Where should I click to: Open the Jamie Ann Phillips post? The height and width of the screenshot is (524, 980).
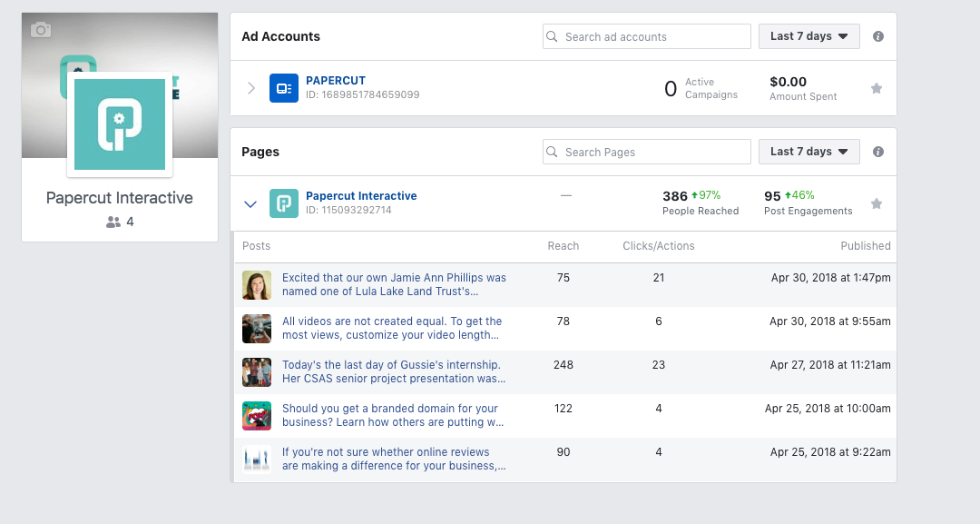tap(394, 285)
